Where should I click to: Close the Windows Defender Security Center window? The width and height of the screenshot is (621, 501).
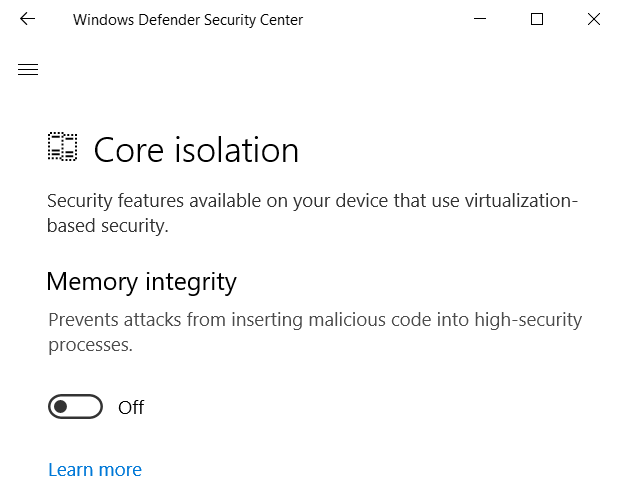[x=594, y=19]
